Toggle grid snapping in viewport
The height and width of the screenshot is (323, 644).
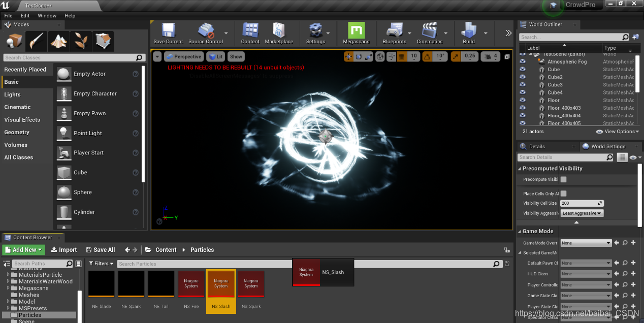coord(401,56)
